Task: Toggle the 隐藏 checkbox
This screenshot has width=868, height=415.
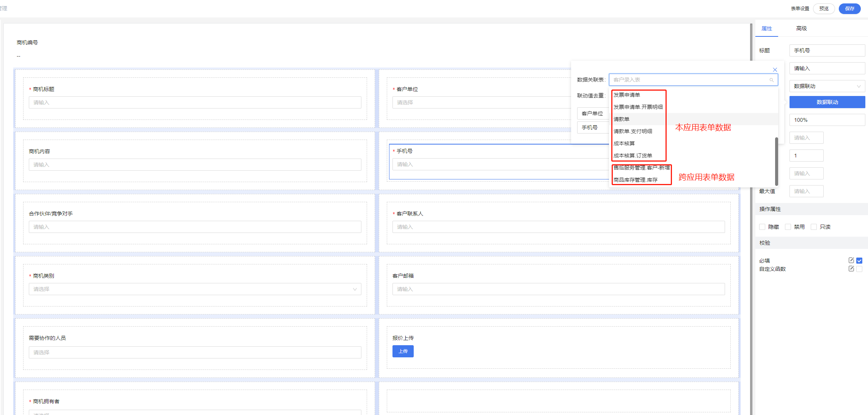Action: pos(762,227)
